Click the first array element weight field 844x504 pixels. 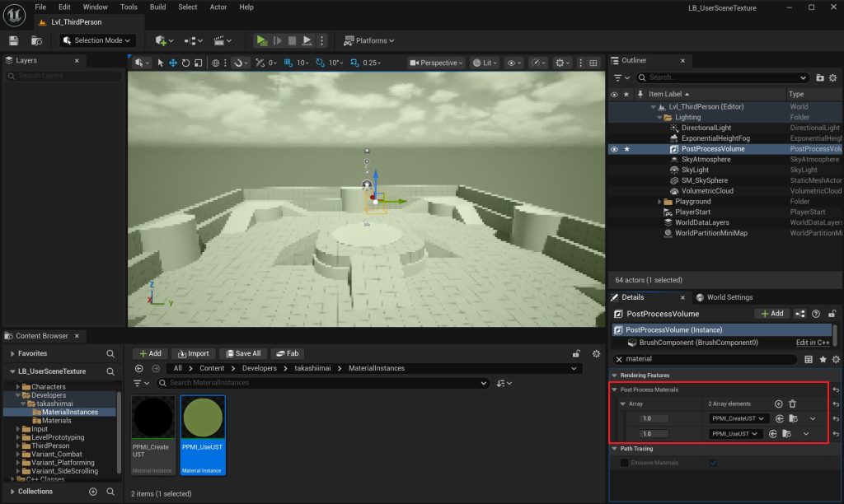tap(654, 419)
